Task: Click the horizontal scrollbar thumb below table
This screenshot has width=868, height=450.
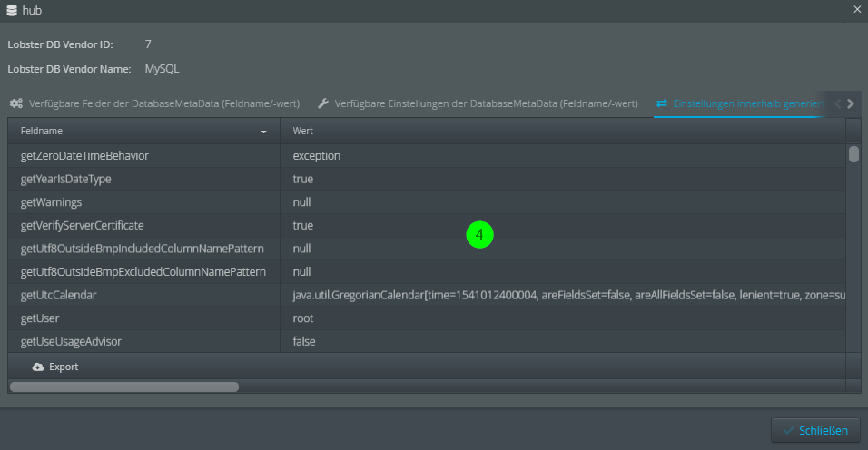Action: point(124,386)
